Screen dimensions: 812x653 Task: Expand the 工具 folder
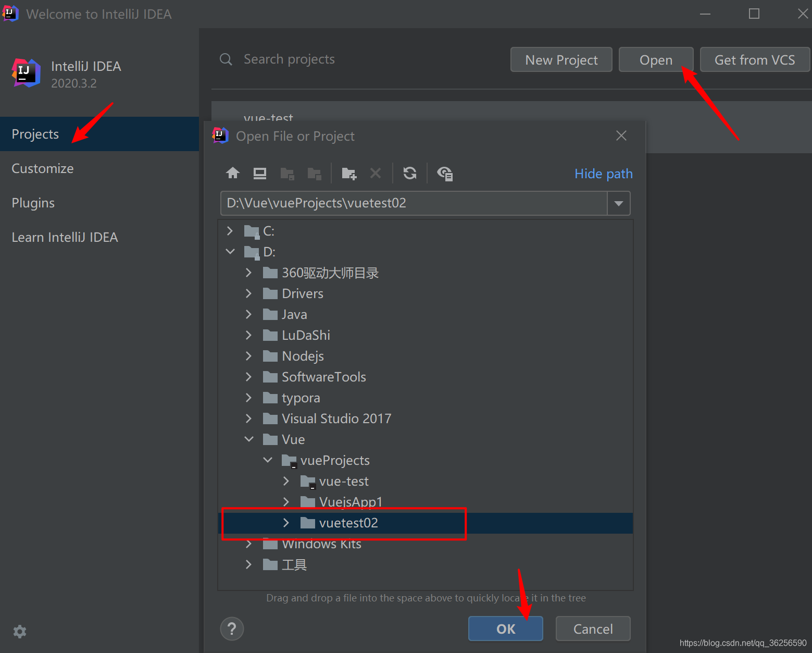pyautogui.click(x=248, y=564)
